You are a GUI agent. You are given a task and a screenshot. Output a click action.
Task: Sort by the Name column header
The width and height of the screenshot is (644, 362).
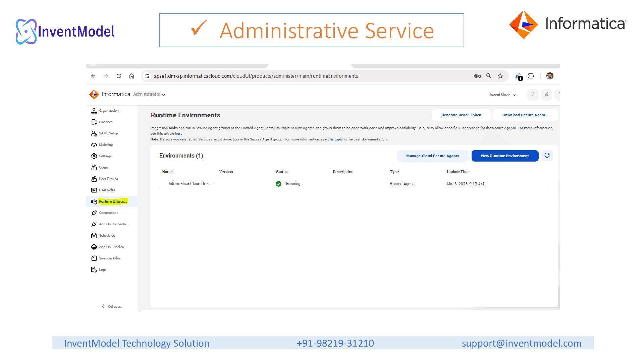167,172
